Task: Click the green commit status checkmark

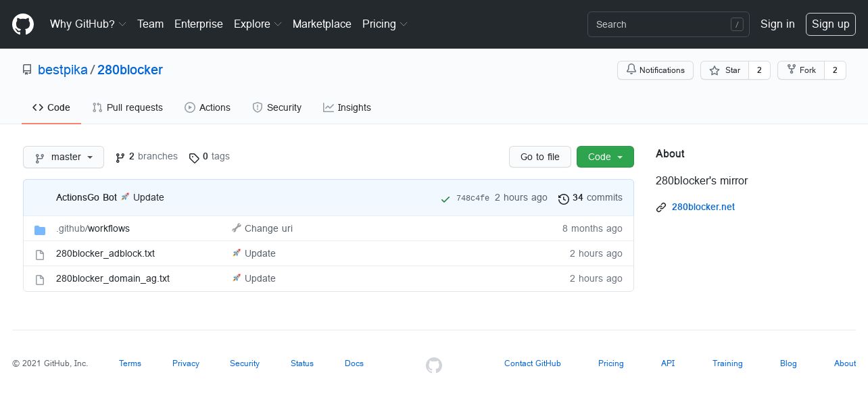Action: coord(445,199)
